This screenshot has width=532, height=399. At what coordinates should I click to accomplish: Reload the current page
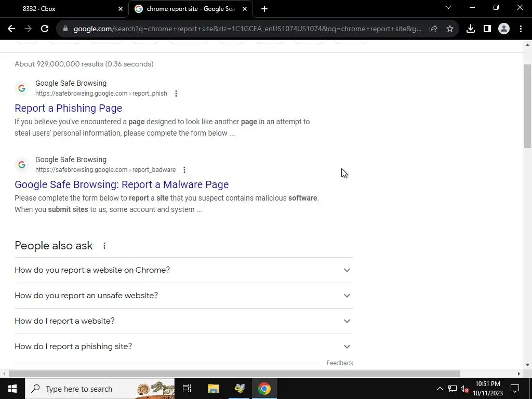[x=45, y=29]
